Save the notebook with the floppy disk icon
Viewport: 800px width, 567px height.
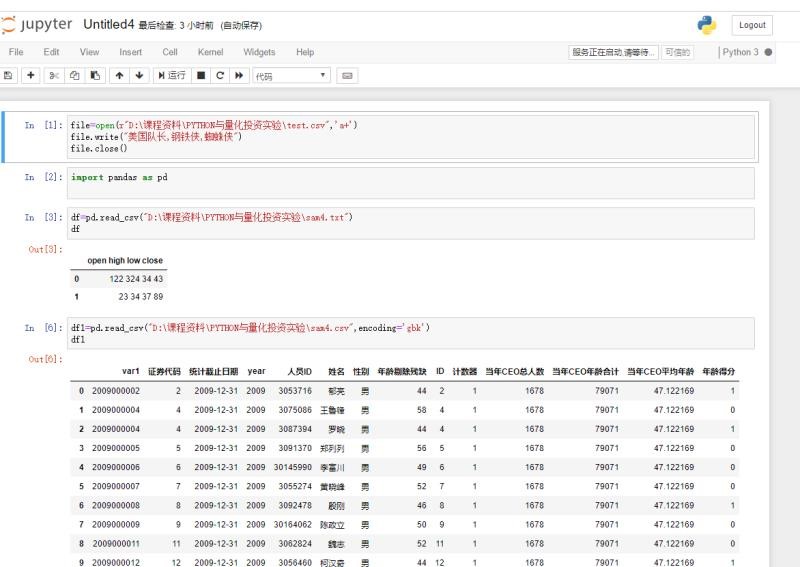tap(9, 75)
